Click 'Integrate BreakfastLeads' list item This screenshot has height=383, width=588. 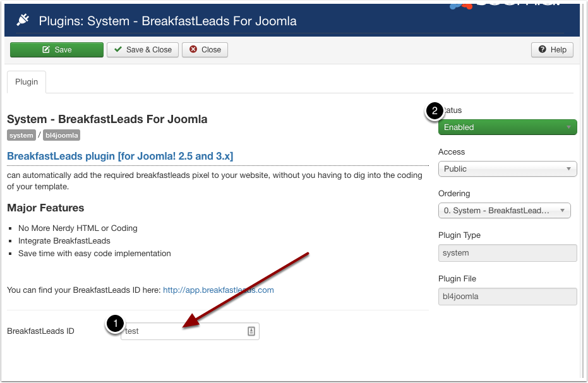64,241
